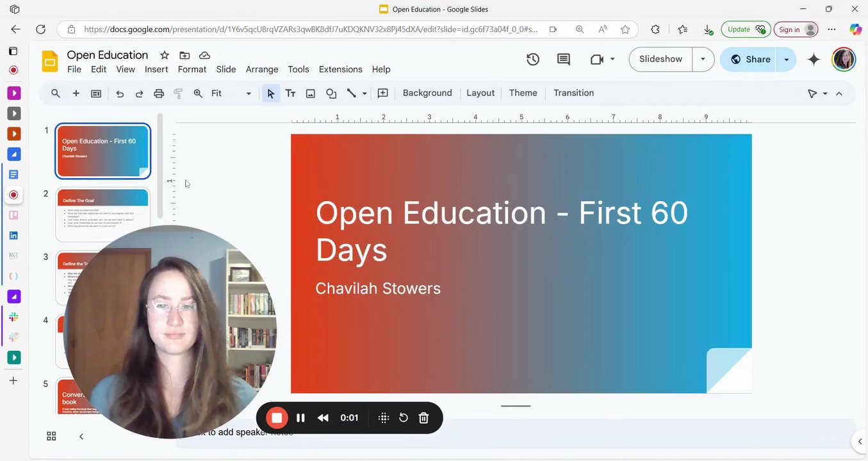Star the Open Education presentation

165,55
